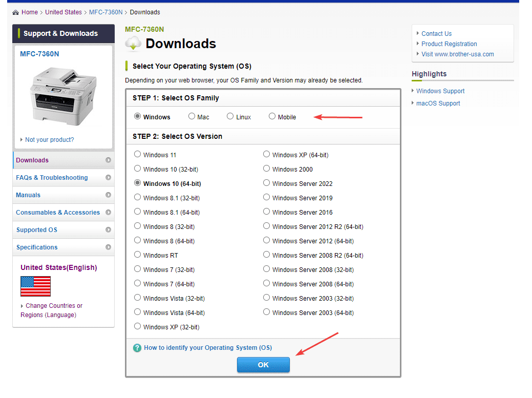Expand the FAQs & Troubleshooting section
The image size is (532, 398).
point(51,178)
